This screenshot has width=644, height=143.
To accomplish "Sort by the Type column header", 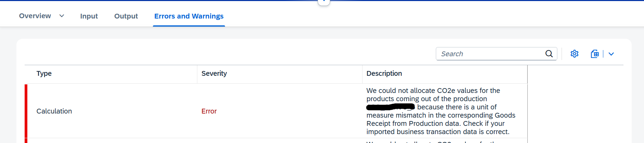I will click(x=44, y=73).
